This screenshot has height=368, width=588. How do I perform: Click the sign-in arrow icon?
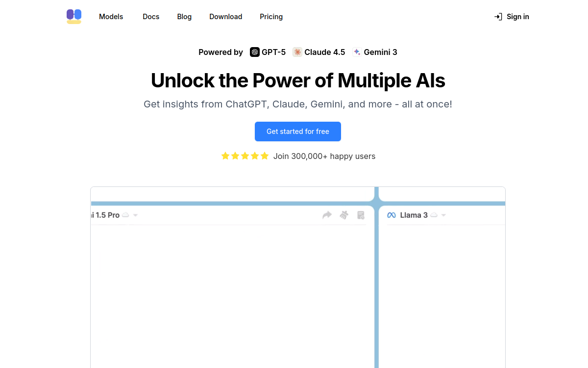pyautogui.click(x=498, y=17)
